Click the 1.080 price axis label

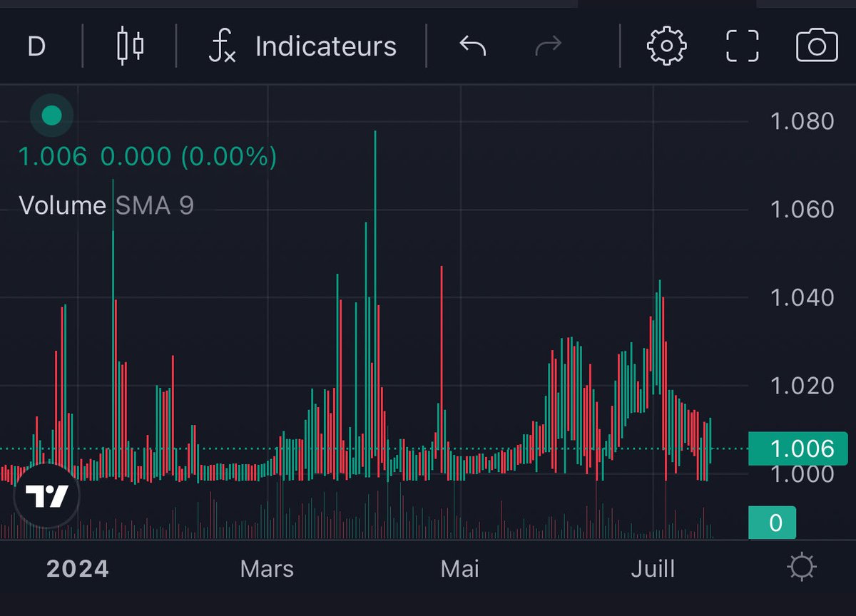pos(802,121)
